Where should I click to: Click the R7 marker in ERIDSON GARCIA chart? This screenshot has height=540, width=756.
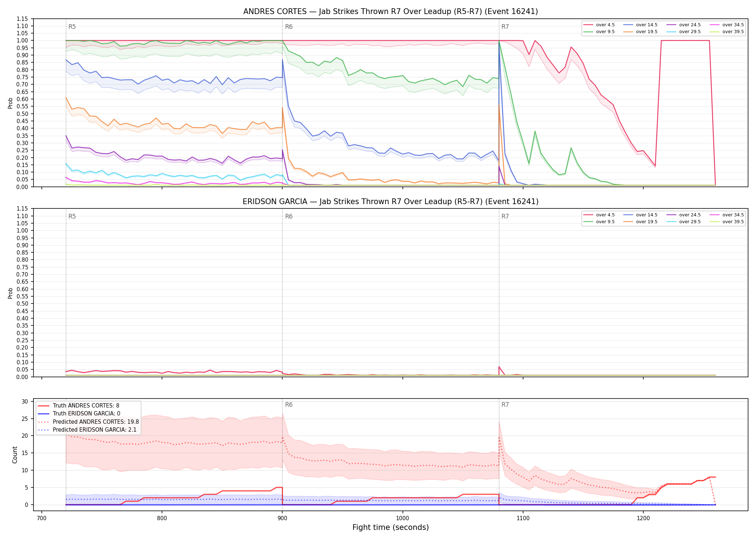point(505,216)
